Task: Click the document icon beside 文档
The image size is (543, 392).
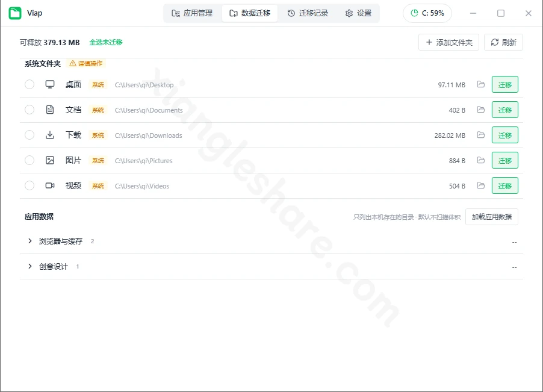Action: (x=50, y=110)
